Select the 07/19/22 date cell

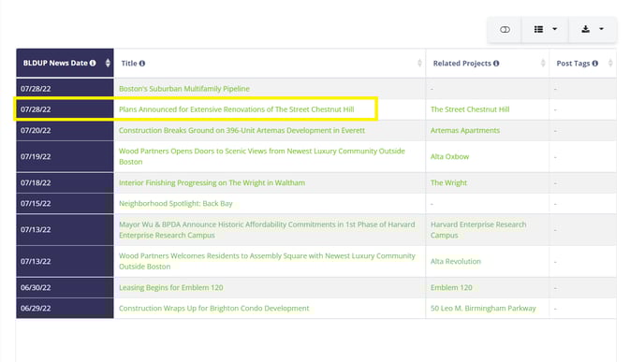point(65,157)
